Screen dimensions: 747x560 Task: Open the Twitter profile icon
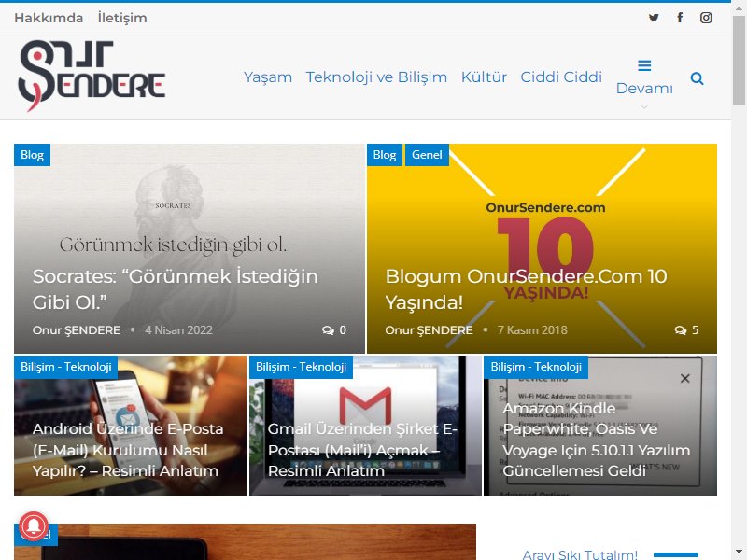[654, 18]
